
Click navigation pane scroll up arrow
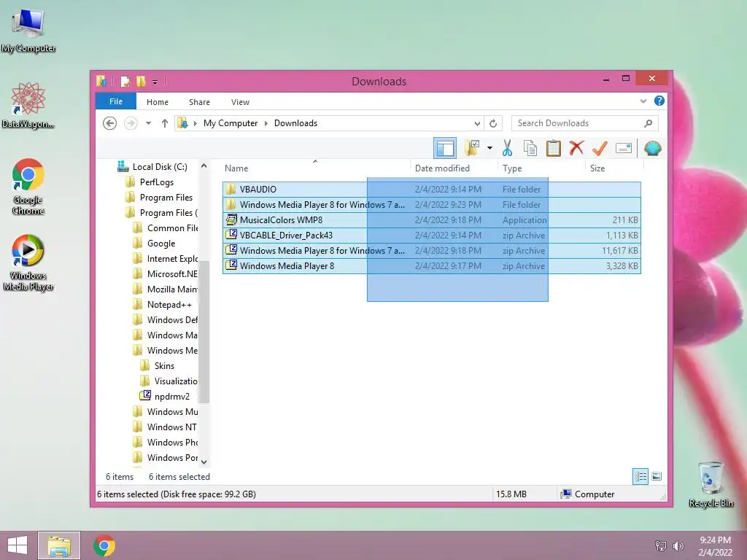point(204,166)
